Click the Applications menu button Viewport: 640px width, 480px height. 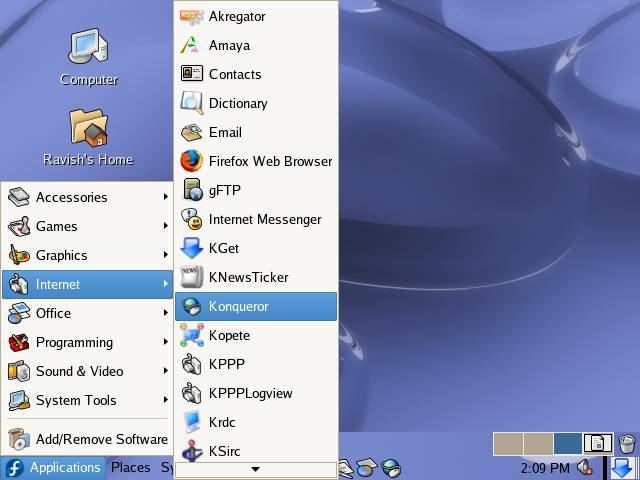point(54,467)
